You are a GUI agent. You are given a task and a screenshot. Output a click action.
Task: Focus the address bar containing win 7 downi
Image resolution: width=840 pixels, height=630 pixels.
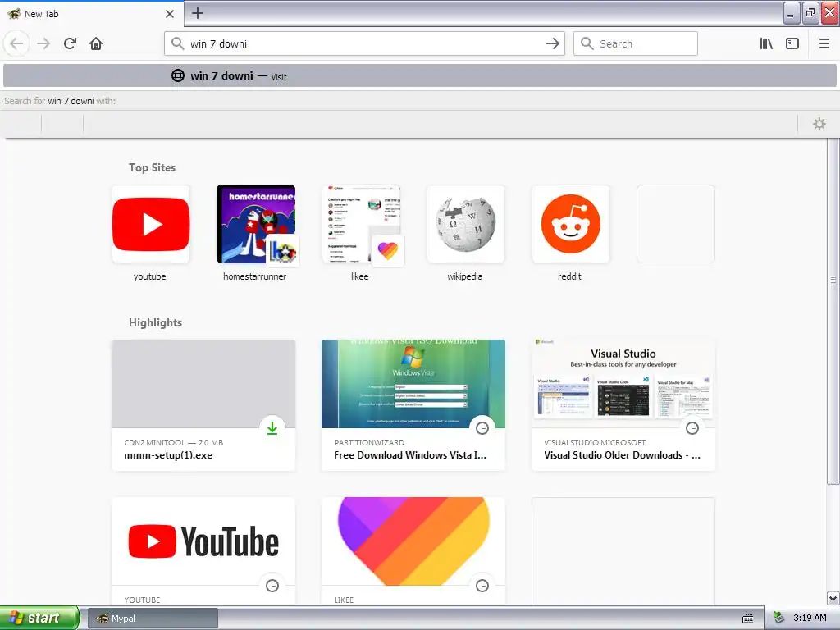(364, 43)
